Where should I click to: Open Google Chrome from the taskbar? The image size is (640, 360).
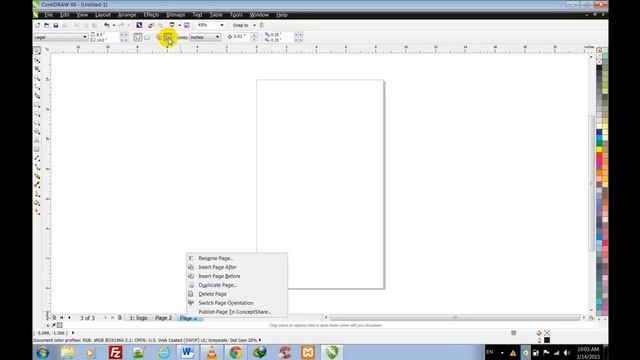click(236, 352)
